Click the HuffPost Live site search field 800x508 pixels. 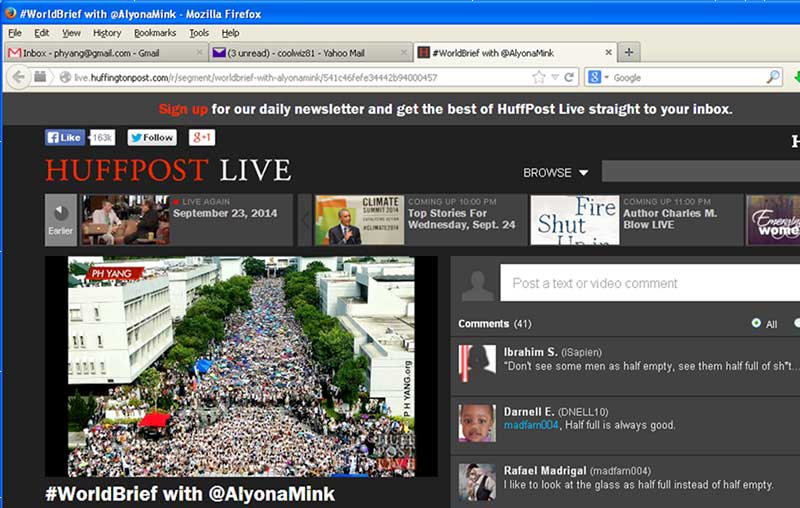[x=701, y=171]
